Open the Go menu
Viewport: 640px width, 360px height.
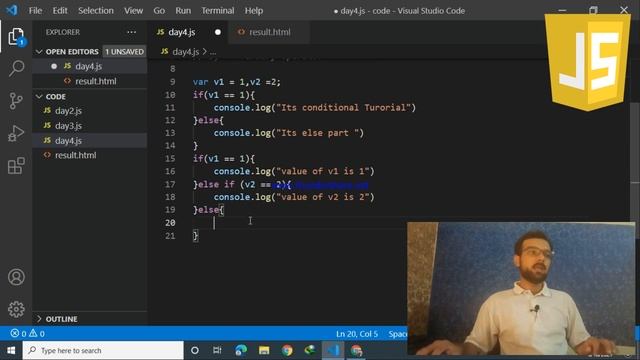pos(159,11)
